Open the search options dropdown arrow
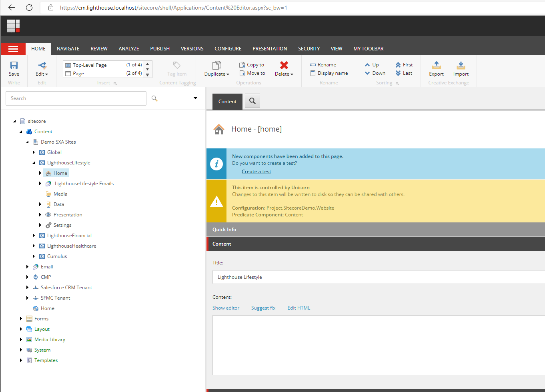The width and height of the screenshot is (545, 392). 195,98
